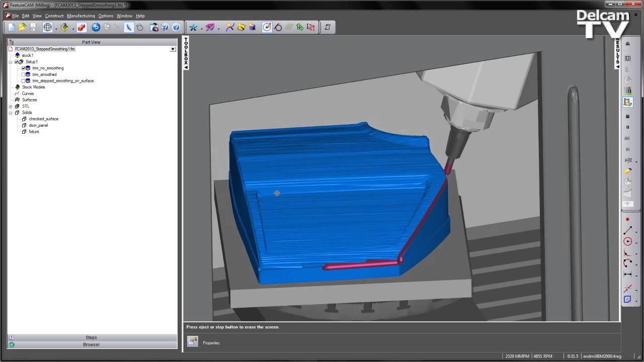Viewport: 644px width, 362px height.
Task: Click the yellow stock icon
Action: [x=241, y=27]
